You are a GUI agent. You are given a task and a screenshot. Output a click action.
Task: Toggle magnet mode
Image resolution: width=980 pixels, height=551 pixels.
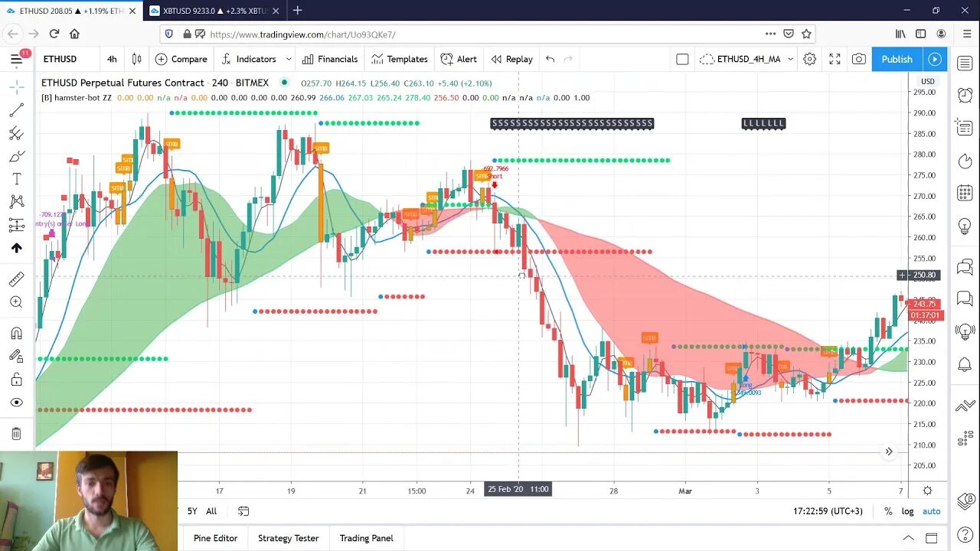pos(16,334)
